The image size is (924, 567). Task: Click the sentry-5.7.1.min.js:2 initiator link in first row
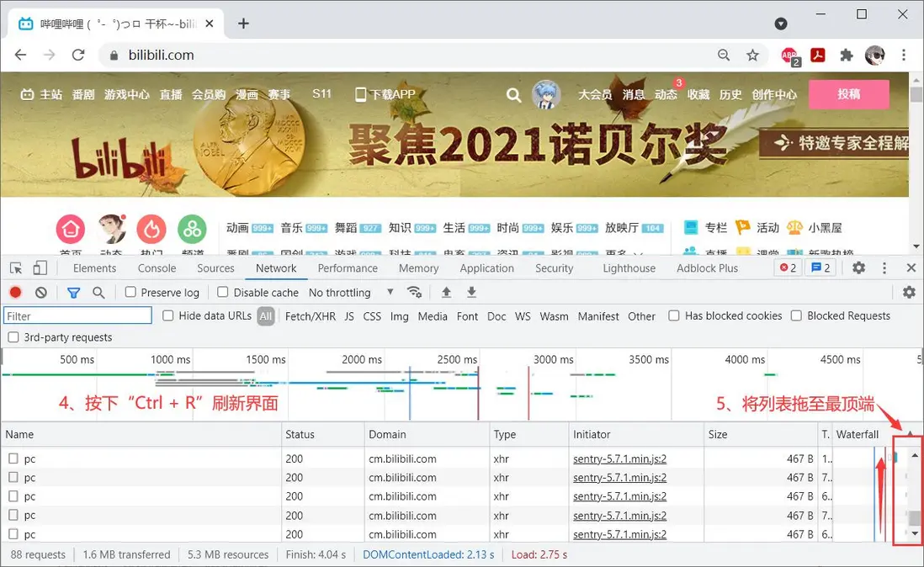pyautogui.click(x=619, y=458)
